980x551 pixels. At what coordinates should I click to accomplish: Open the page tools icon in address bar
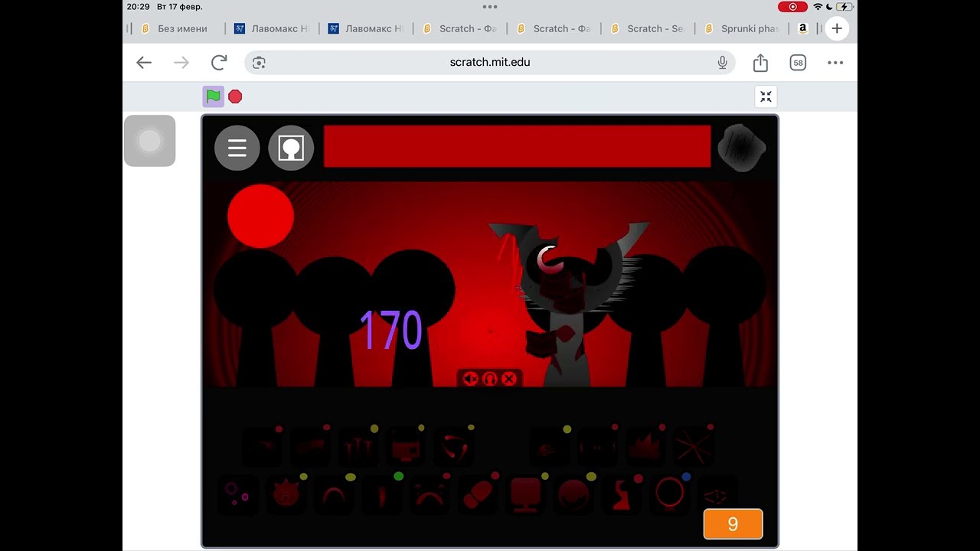(259, 63)
